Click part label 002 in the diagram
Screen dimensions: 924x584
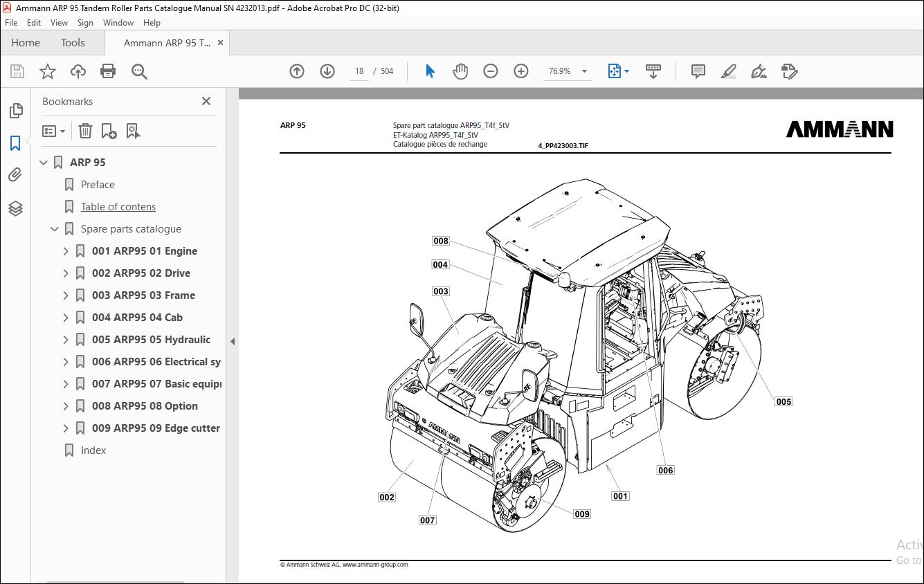click(387, 497)
